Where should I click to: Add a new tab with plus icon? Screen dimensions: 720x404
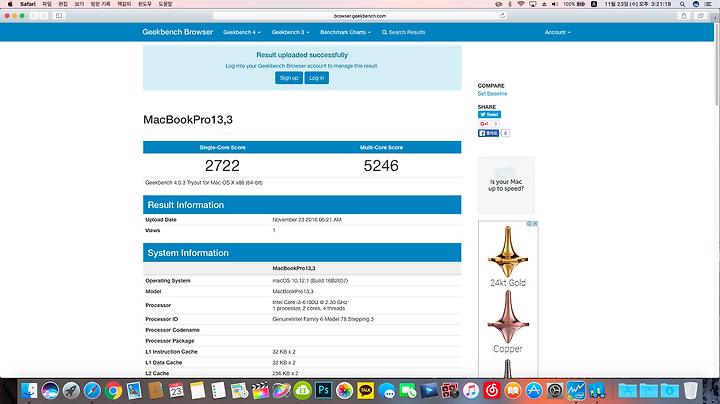pyautogui.click(x=715, y=18)
